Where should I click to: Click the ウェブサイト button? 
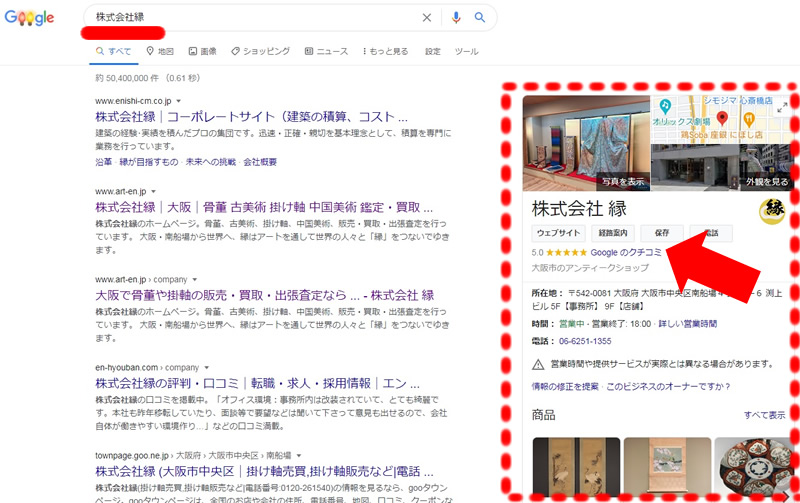click(558, 233)
